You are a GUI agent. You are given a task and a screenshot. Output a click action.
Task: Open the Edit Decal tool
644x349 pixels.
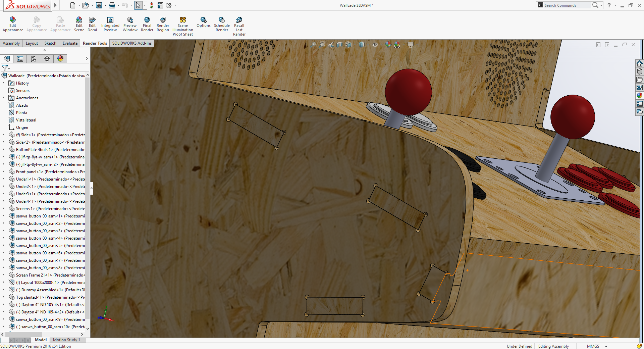[x=92, y=24]
